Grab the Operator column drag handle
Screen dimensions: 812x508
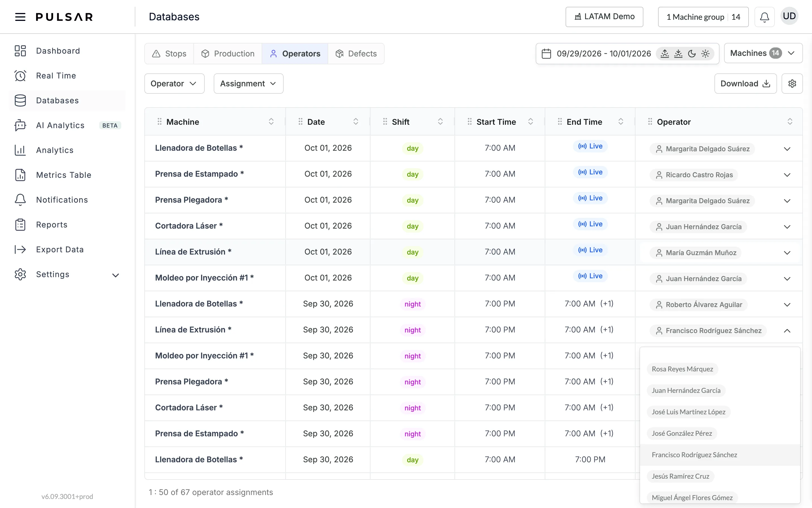(650, 122)
